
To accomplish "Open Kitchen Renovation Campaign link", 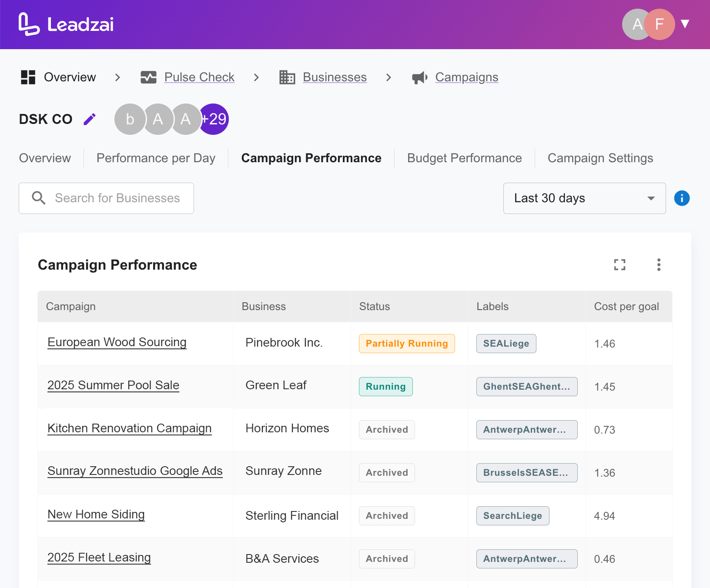I will point(130,429).
